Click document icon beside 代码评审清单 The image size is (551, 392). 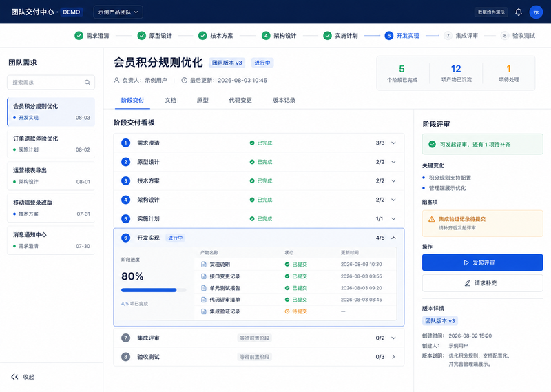point(203,300)
